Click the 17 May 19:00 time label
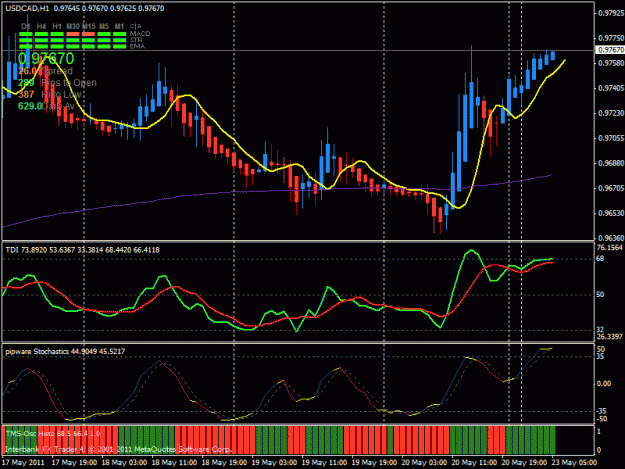 pyautogui.click(x=74, y=463)
